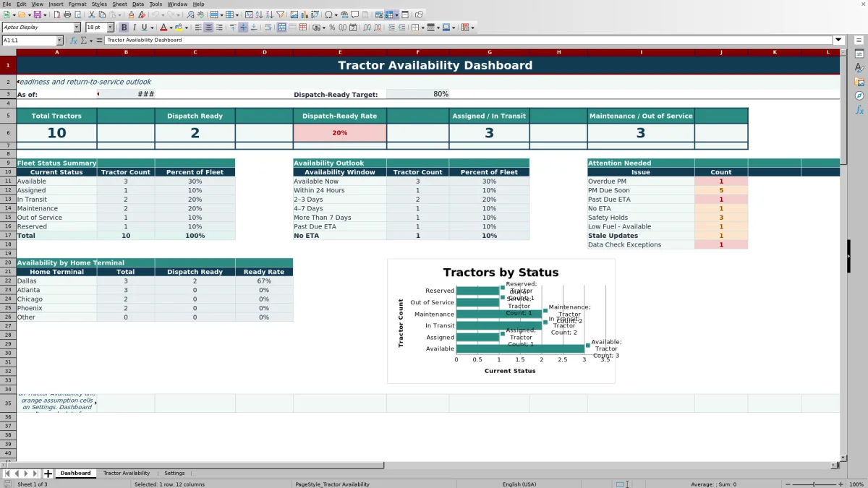Toggle Bold formatting
Viewport: 868px width, 488px height.
pyautogui.click(x=124, y=27)
